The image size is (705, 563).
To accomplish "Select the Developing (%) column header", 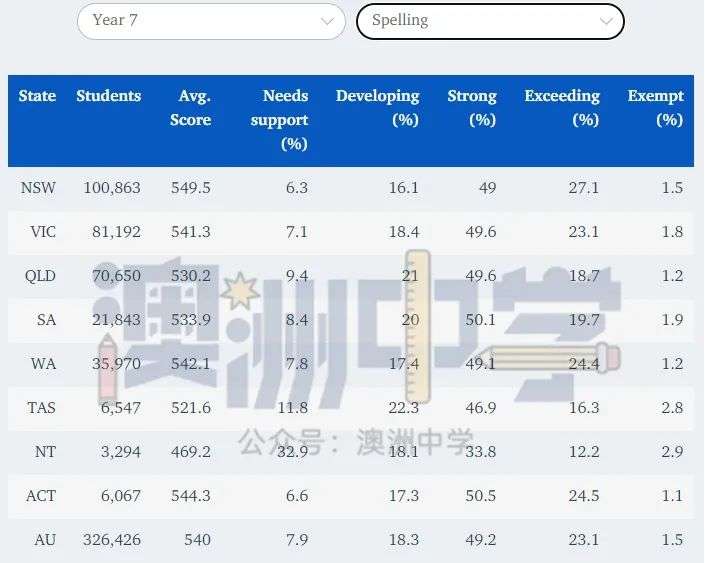I will click(377, 108).
